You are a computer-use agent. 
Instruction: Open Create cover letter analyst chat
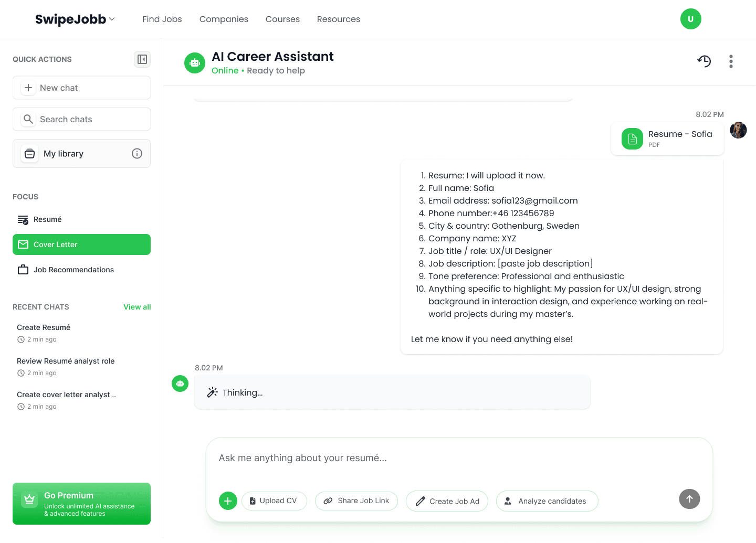coord(81,400)
